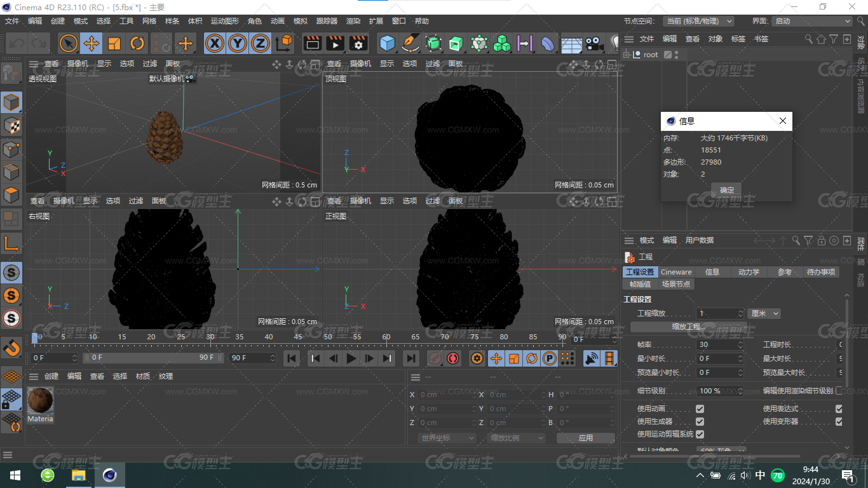This screenshot has width=868, height=488.
Task: Toggle the timeline sound speaker icon
Action: (x=592, y=358)
